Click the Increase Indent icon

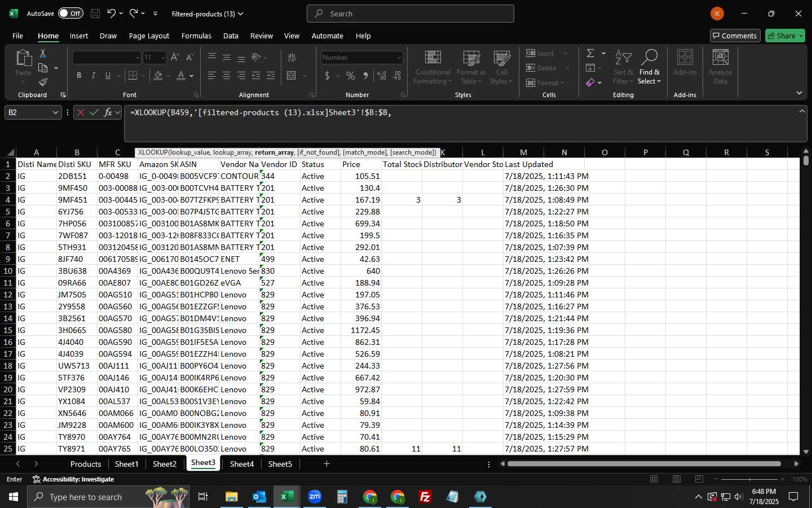pos(271,76)
